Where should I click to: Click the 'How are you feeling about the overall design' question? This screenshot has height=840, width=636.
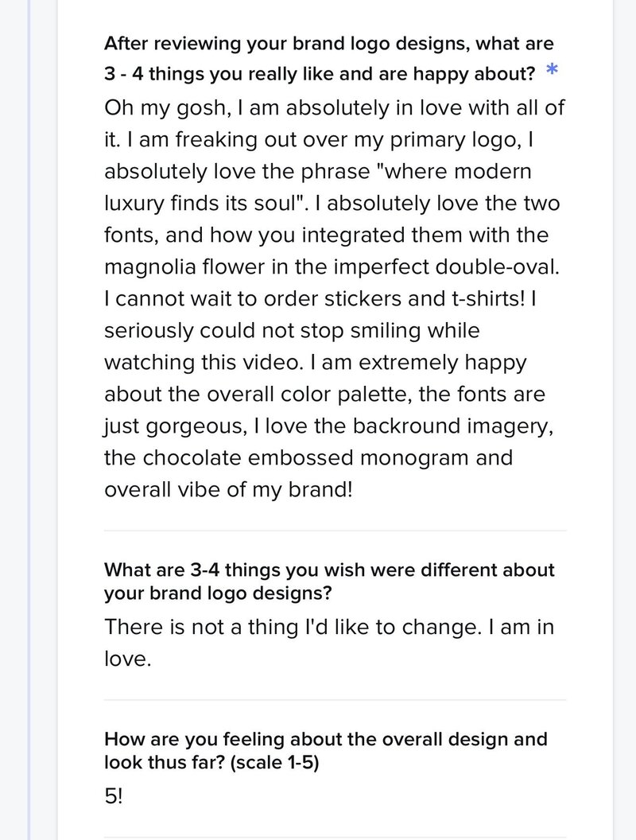click(x=326, y=740)
